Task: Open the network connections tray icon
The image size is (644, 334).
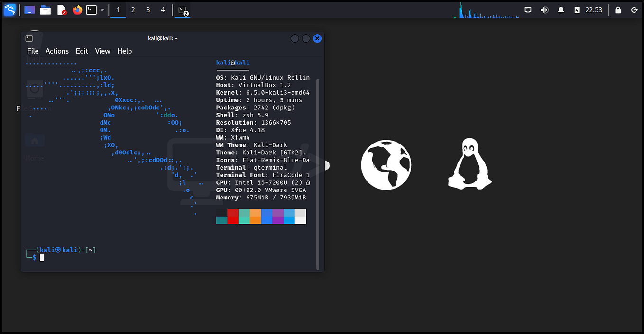Action: (x=528, y=9)
